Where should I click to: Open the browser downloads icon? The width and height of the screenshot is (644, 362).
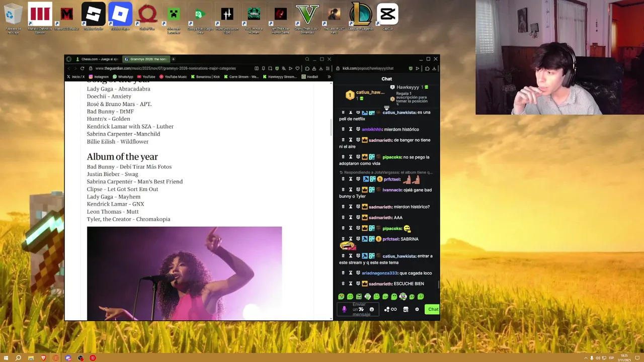(x=320, y=68)
